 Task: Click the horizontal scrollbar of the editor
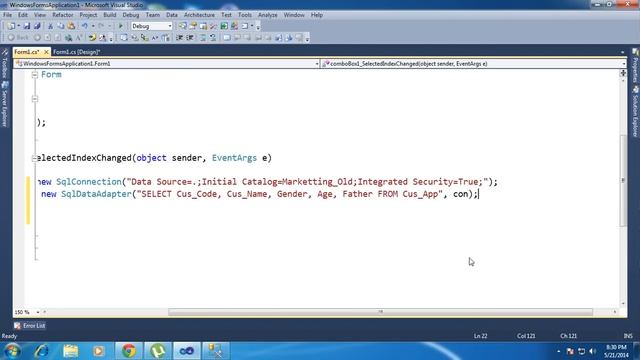[380, 312]
